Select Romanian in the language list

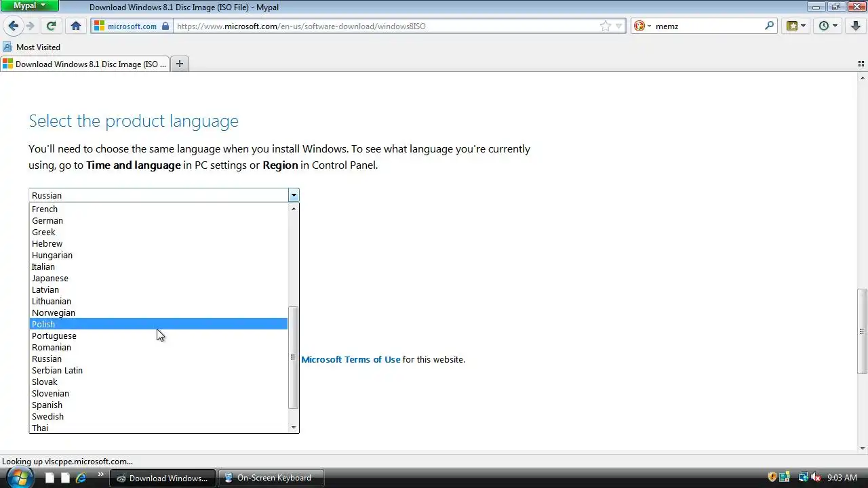[x=159, y=347]
